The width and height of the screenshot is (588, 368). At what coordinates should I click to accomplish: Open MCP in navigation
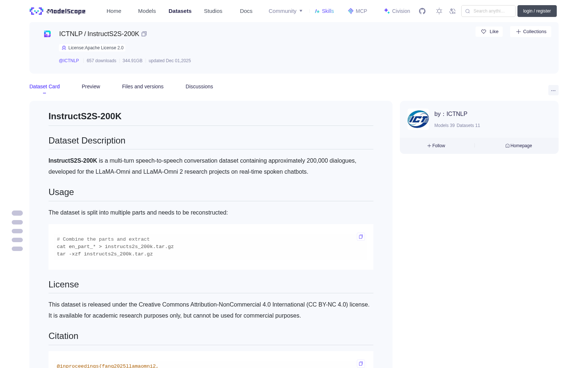click(357, 11)
